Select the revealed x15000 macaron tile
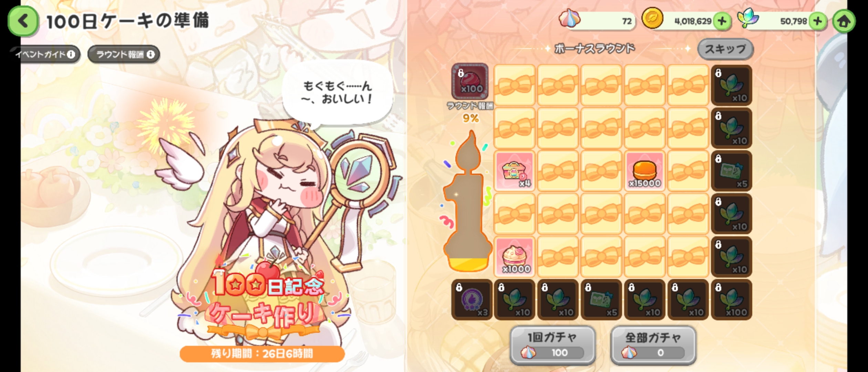The height and width of the screenshot is (372, 868). 644,171
